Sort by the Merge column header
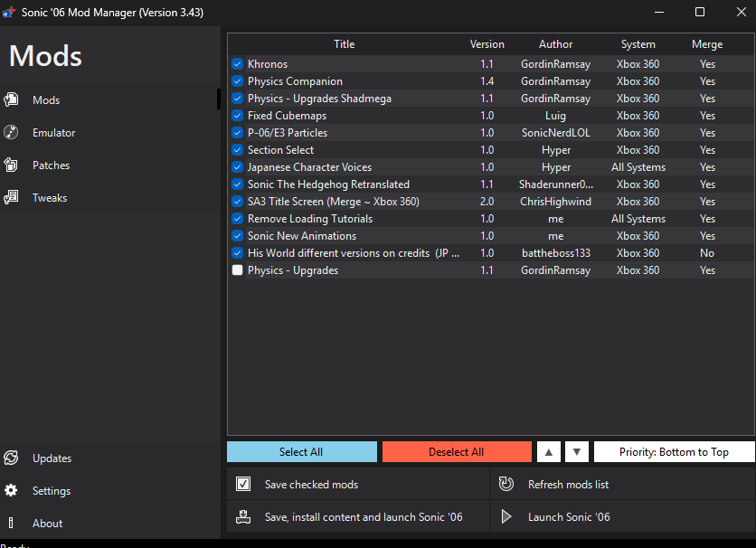 [707, 44]
